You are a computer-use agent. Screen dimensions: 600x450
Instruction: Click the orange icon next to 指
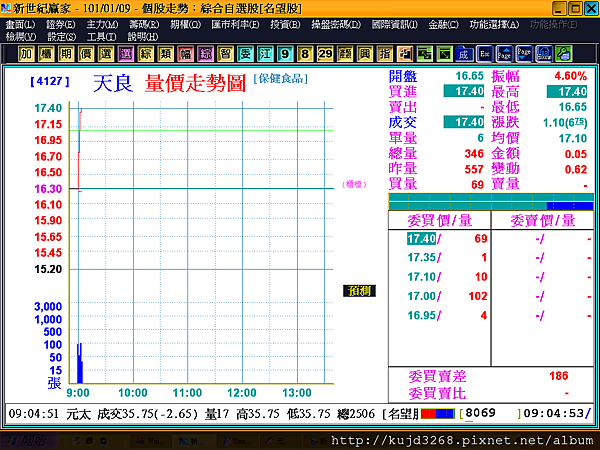coord(404,54)
